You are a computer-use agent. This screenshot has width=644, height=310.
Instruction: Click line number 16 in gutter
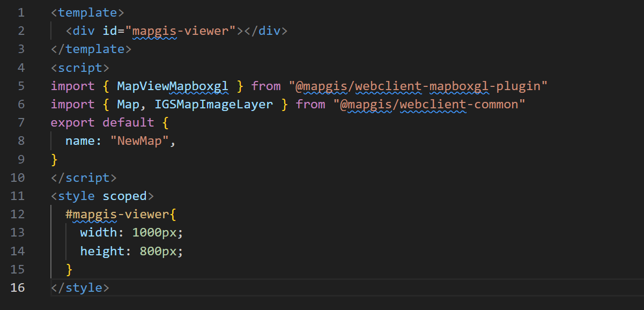tap(17, 287)
